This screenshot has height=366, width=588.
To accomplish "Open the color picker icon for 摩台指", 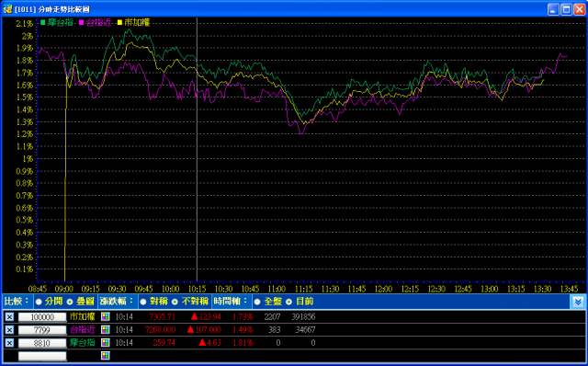I will pos(106,343).
